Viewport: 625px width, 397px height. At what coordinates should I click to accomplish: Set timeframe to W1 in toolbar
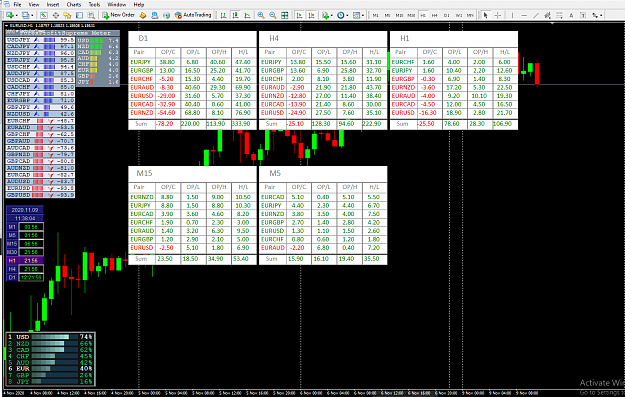click(458, 15)
